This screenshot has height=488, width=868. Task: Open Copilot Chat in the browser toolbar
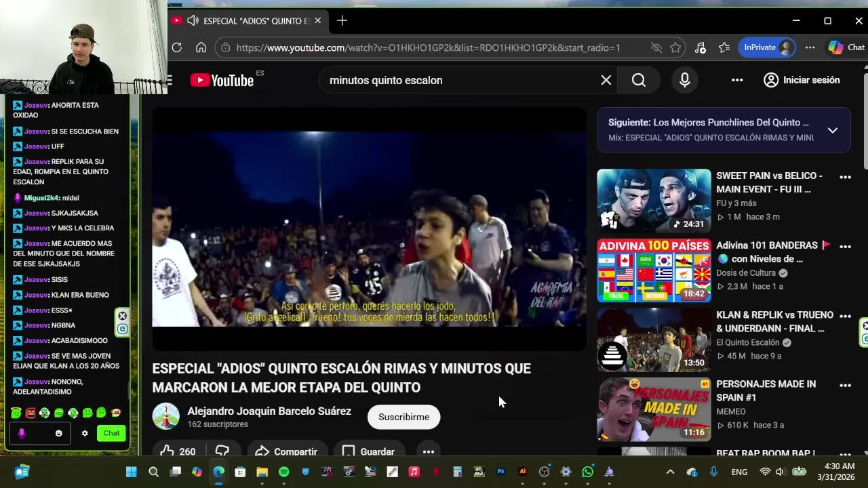click(x=846, y=47)
